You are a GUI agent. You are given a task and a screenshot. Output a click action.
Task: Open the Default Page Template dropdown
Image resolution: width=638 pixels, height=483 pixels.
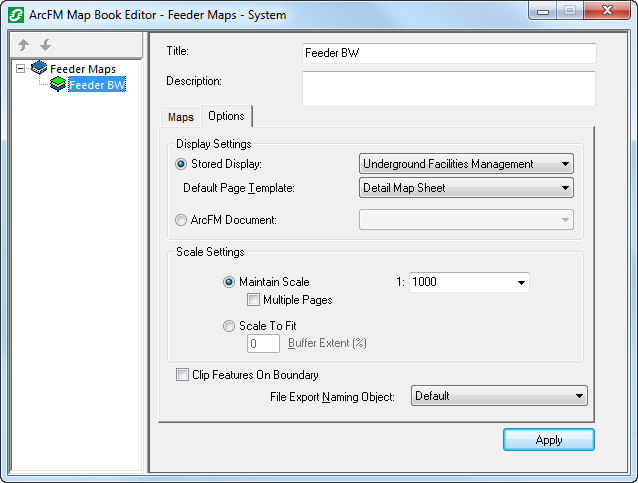565,188
